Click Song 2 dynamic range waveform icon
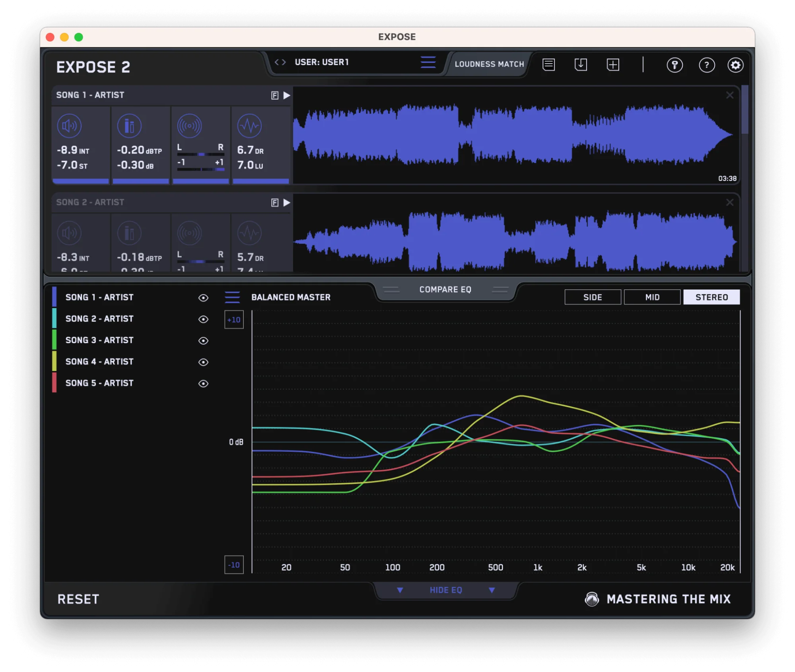The height and width of the screenshot is (672, 795). pos(249,233)
